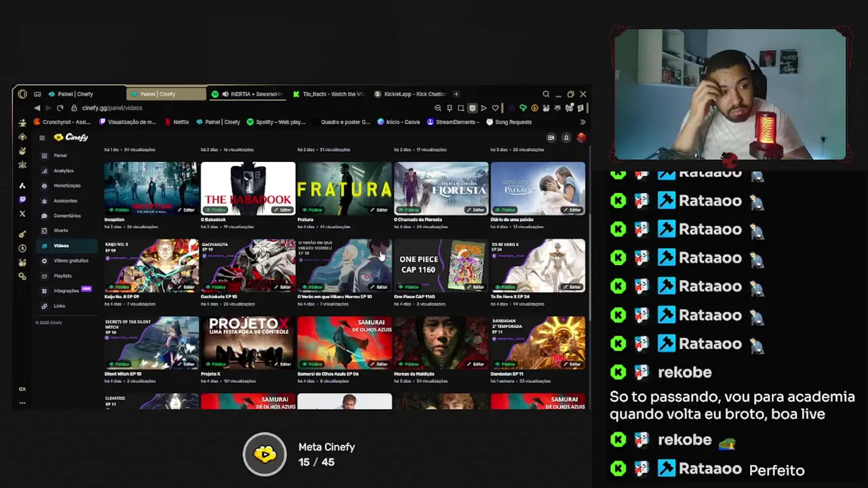Toggle Público badge on Inception video
868x488 pixels.
pos(120,210)
